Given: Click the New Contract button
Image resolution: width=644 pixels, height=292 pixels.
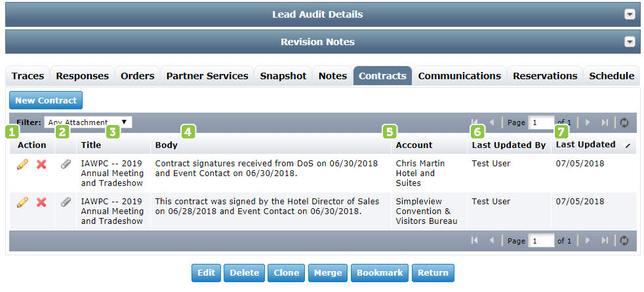Looking at the screenshot, I should [46, 100].
